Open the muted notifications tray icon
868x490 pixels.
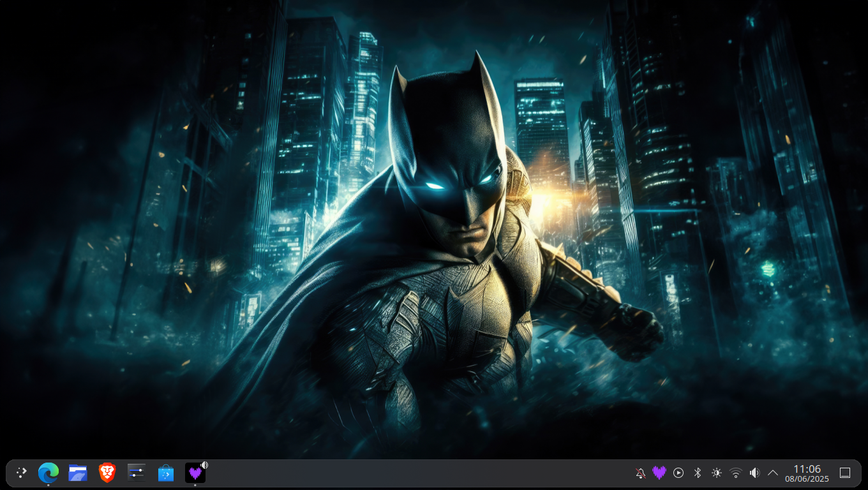(640, 473)
